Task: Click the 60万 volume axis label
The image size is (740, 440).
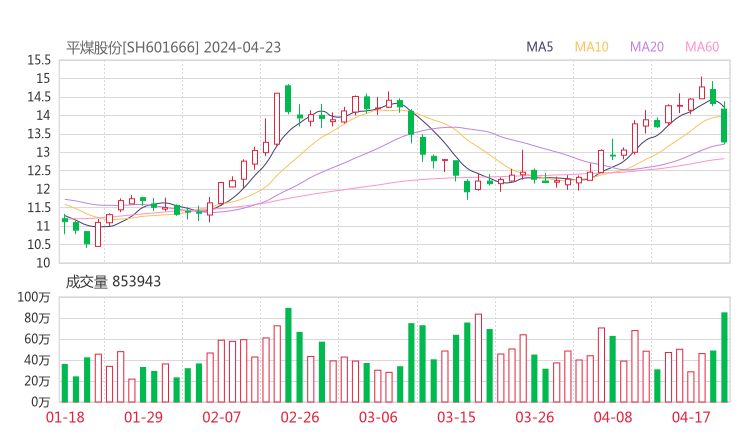Action: [x=37, y=339]
